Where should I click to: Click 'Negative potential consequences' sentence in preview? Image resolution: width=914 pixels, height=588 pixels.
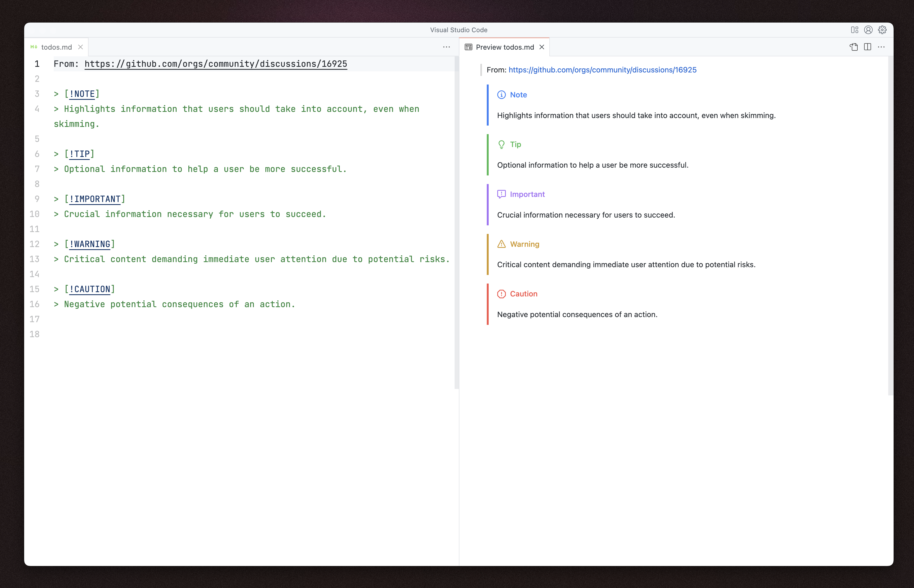pos(577,314)
